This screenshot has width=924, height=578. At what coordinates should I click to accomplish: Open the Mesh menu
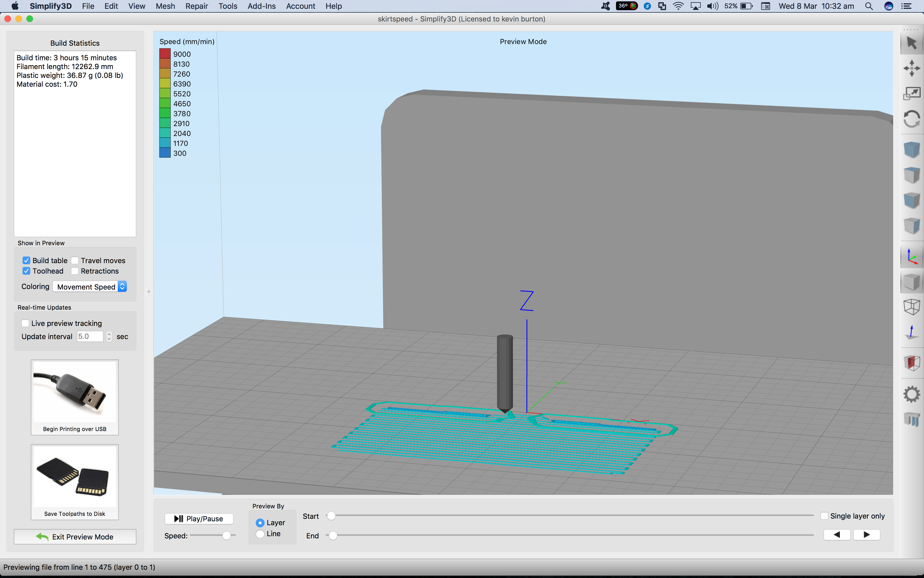click(x=165, y=6)
